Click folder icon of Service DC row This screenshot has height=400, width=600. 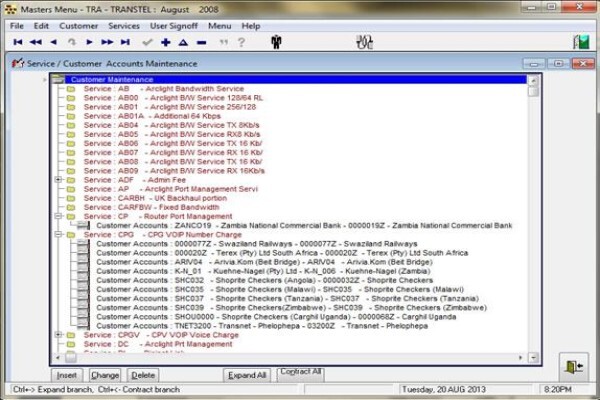[x=71, y=344]
